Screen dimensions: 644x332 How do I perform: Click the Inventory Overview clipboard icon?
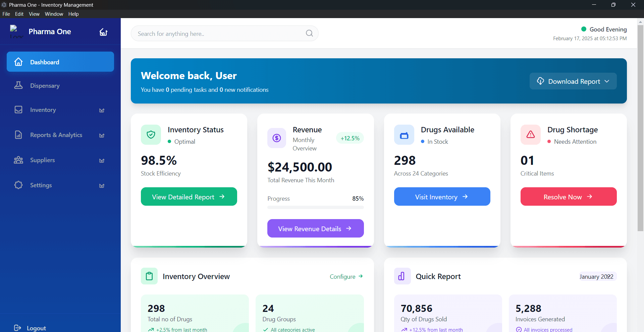tap(149, 276)
